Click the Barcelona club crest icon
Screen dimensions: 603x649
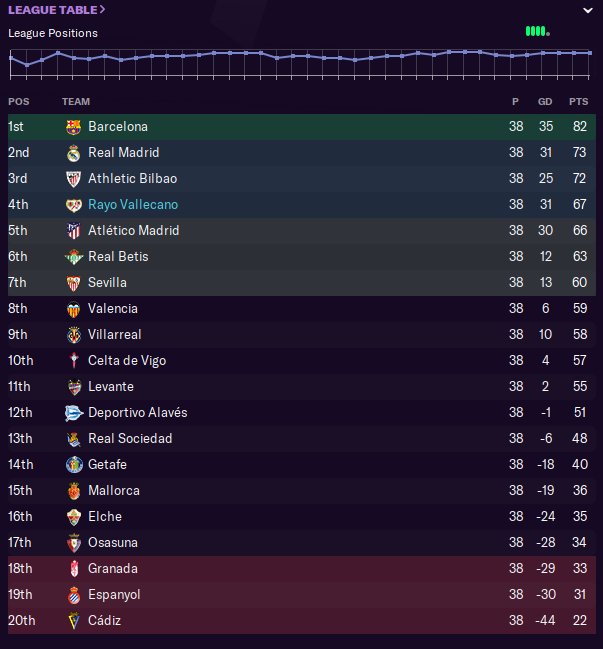(x=73, y=127)
